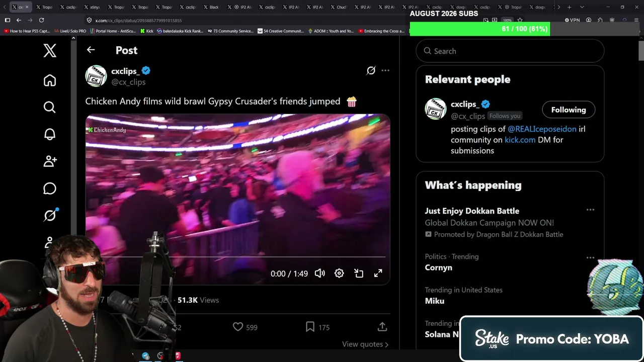Open Cornyn trending topic
This screenshot has height=362, width=644.
pos(438,267)
